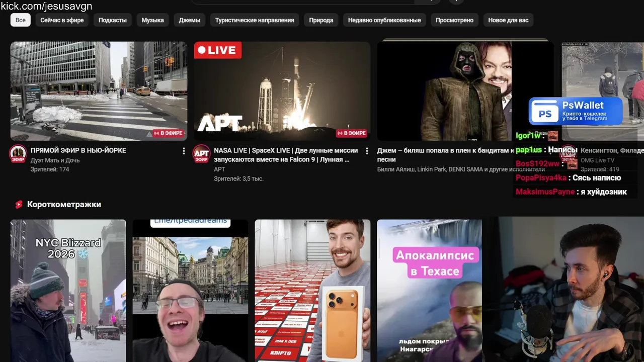Viewport: 644px width, 362px height.
Task: Click chat username 'MaksimusPayne'
Action: 545,192
